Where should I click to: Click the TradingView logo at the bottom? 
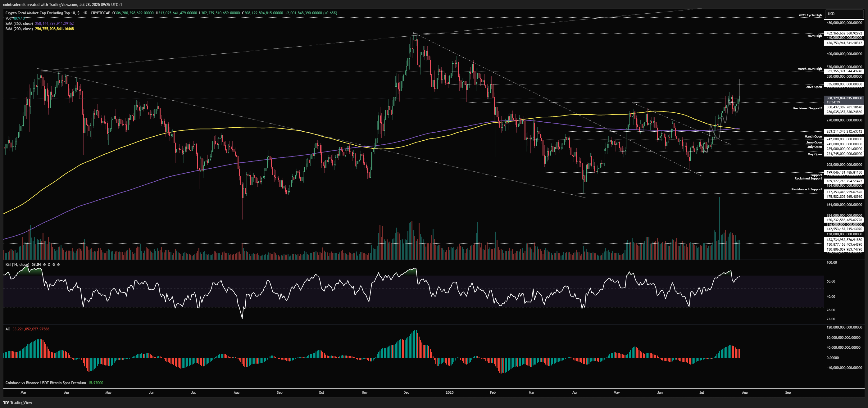coord(18,402)
